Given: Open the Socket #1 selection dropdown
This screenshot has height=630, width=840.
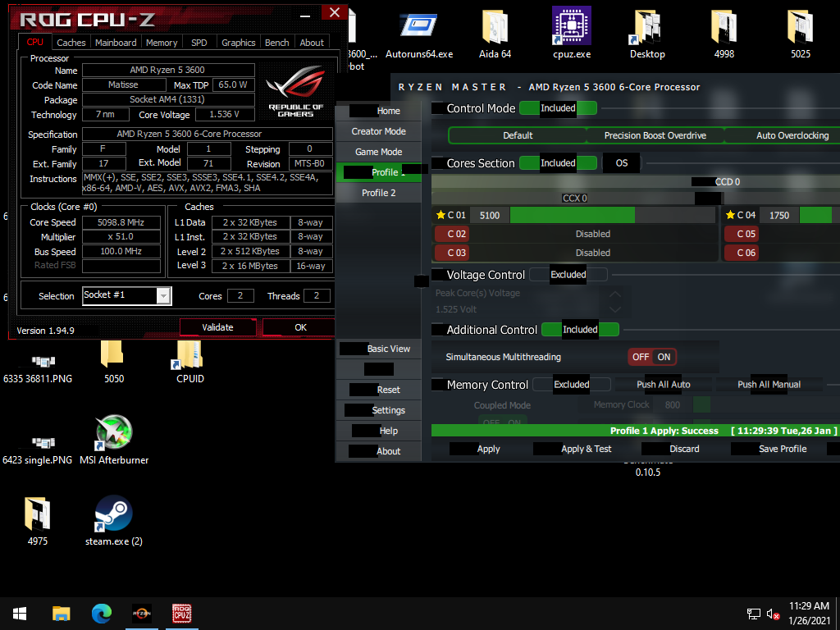Looking at the screenshot, I should [163, 295].
